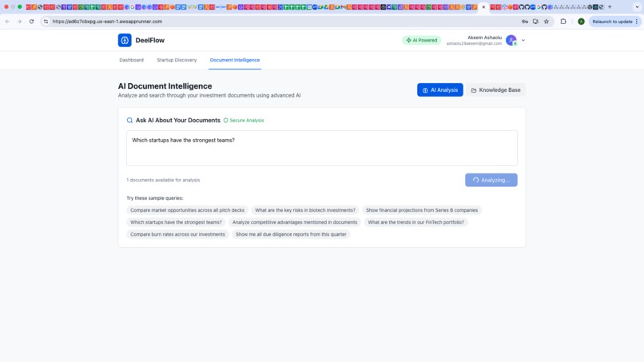Screen dimensions: 644x362
Task: Click the Chrome profile avatar icon
Action: pos(581,22)
